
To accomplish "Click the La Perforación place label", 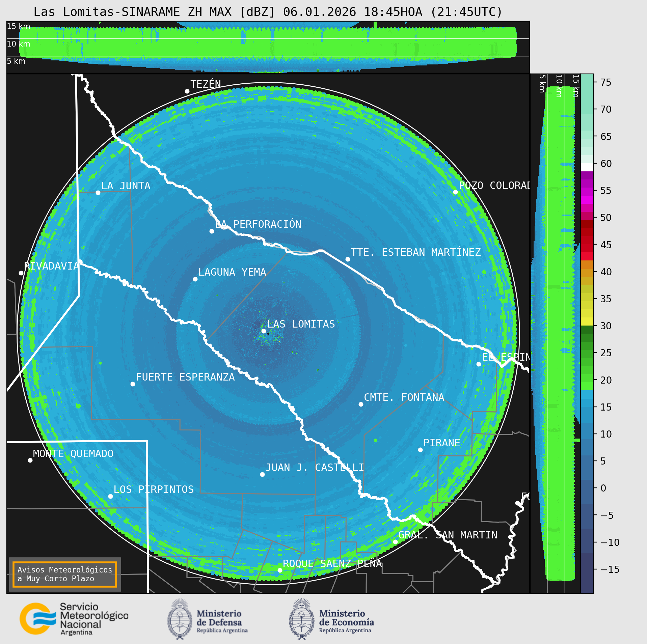I will [x=258, y=224].
